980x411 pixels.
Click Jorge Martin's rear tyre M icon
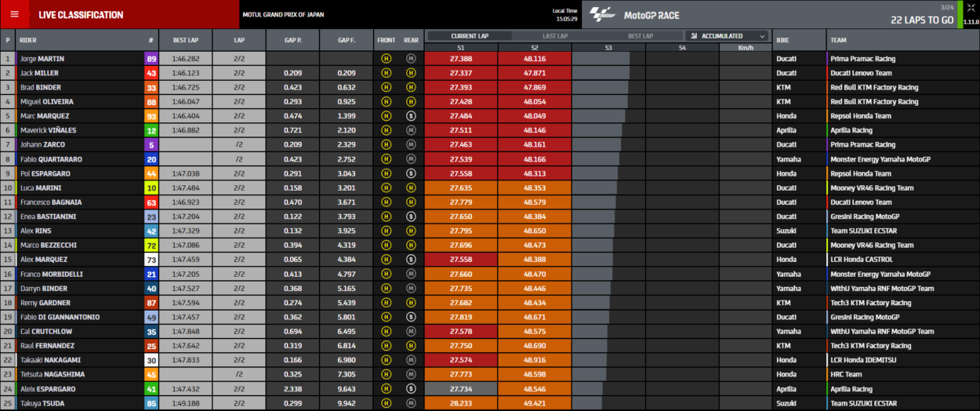click(411, 59)
